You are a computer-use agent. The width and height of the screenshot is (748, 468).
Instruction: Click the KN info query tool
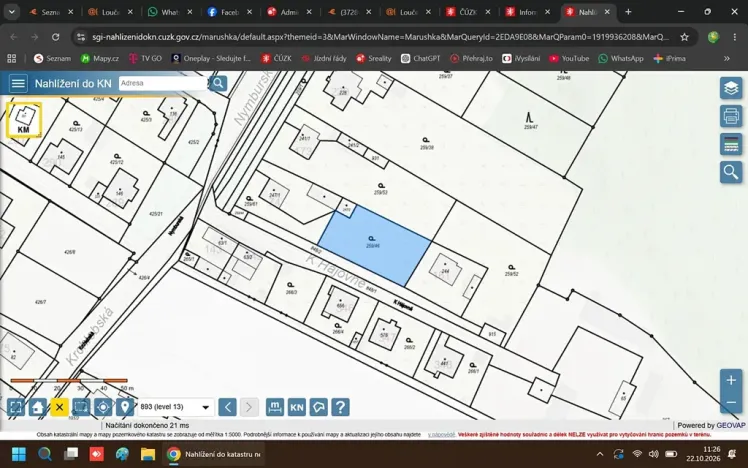pos(297,407)
